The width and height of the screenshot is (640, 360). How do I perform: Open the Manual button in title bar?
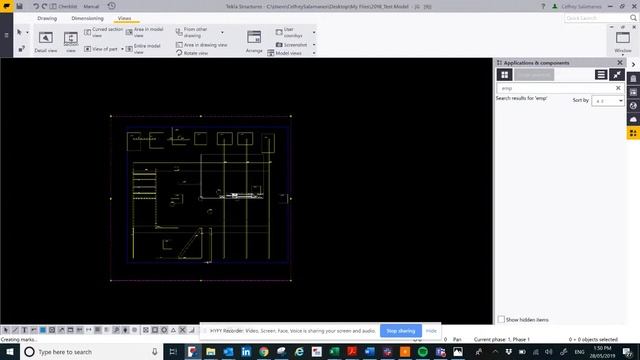tap(91, 6)
